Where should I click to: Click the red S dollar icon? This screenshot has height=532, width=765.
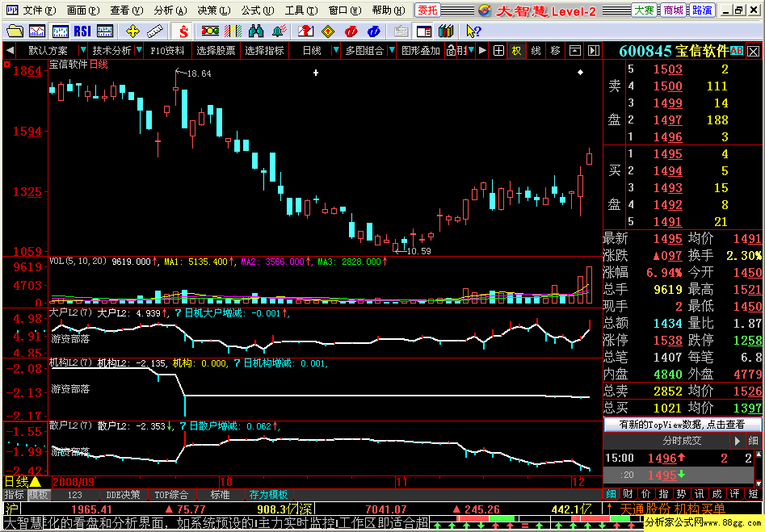click(183, 31)
